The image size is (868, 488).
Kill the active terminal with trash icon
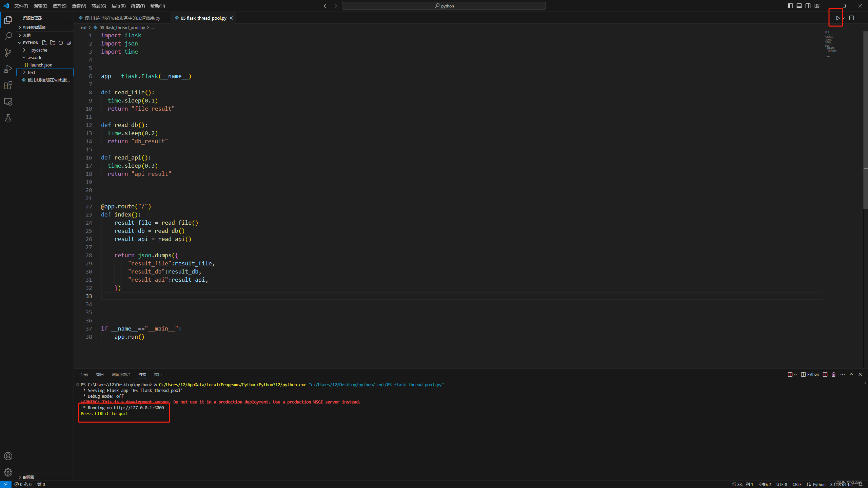tap(834, 374)
